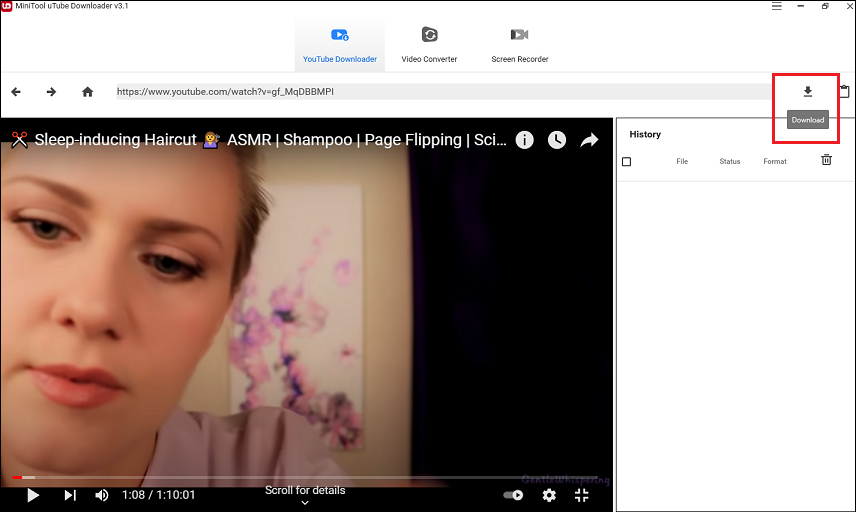Mute the video volume
Viewport: 856px width, 512px height.
click(102, 495)
